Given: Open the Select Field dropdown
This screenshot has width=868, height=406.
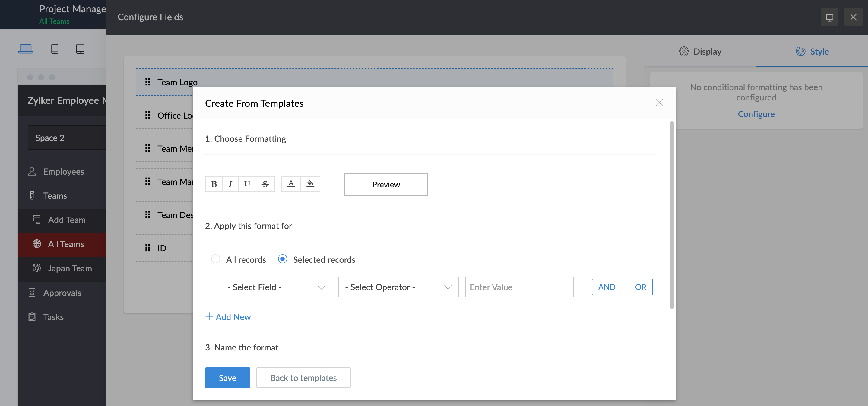Looking at the screenshot, I should (276, 287).
